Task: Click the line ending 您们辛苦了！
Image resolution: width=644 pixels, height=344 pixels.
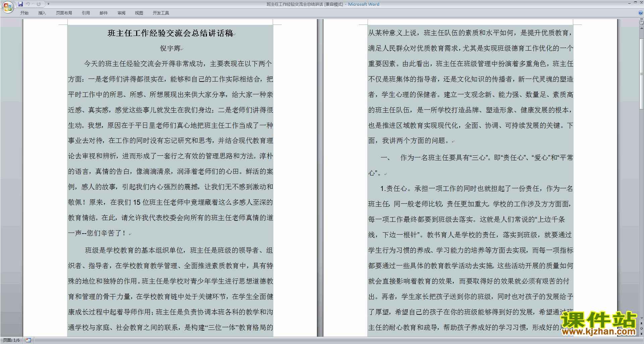Action: (97, 233)
